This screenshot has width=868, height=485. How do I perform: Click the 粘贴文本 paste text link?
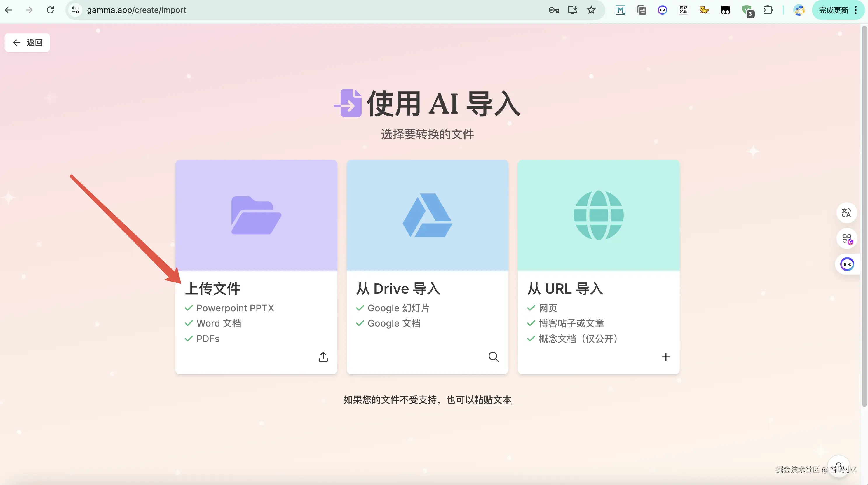(x=493, y=400)
